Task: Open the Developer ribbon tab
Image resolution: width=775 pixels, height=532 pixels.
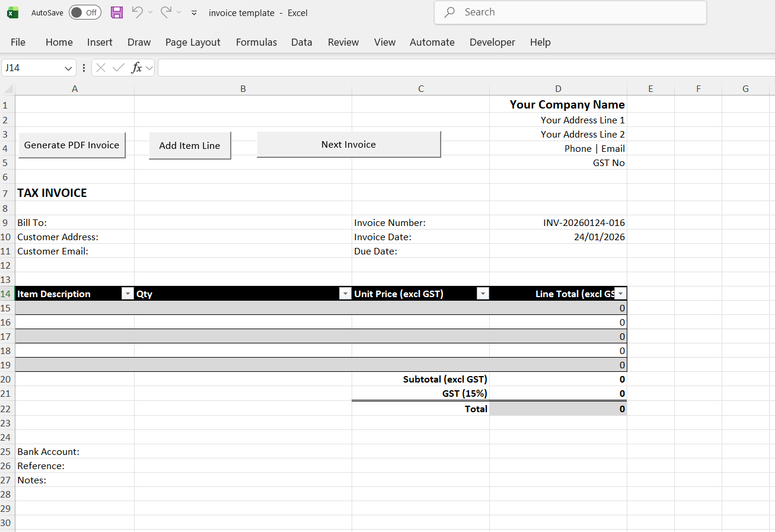Action: pyautogui.click(x=492, y=42)
